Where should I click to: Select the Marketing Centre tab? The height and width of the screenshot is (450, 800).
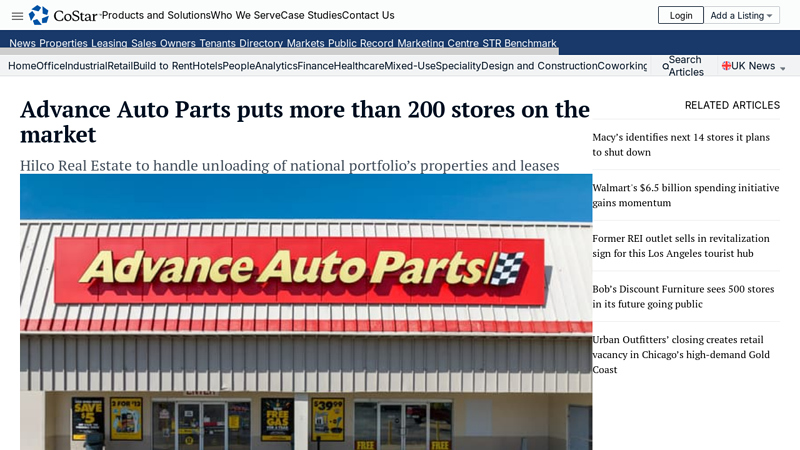(438, 43)
